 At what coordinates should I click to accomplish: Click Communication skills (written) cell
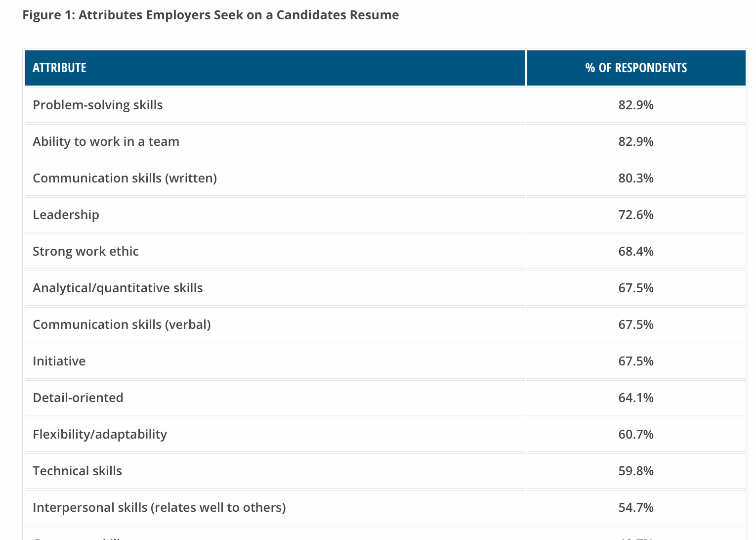coord(125,178)
